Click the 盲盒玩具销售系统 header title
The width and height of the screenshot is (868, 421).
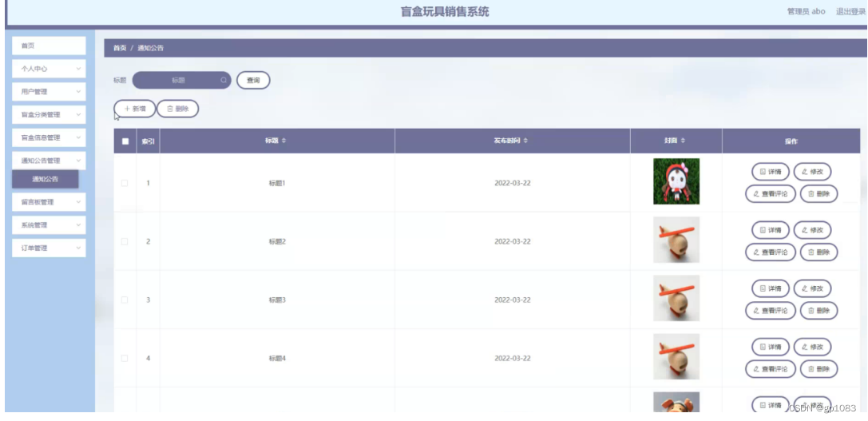pos(445,12)
